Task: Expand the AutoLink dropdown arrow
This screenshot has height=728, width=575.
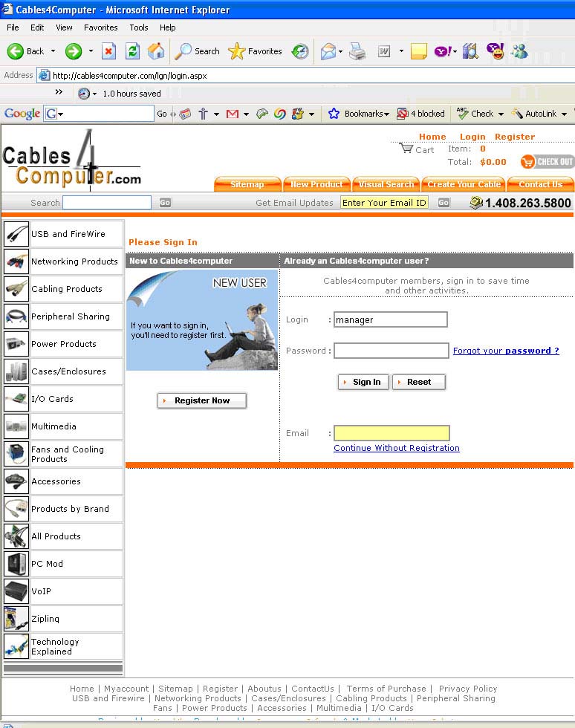Action: pyautogui.click(x=564, y=114)
